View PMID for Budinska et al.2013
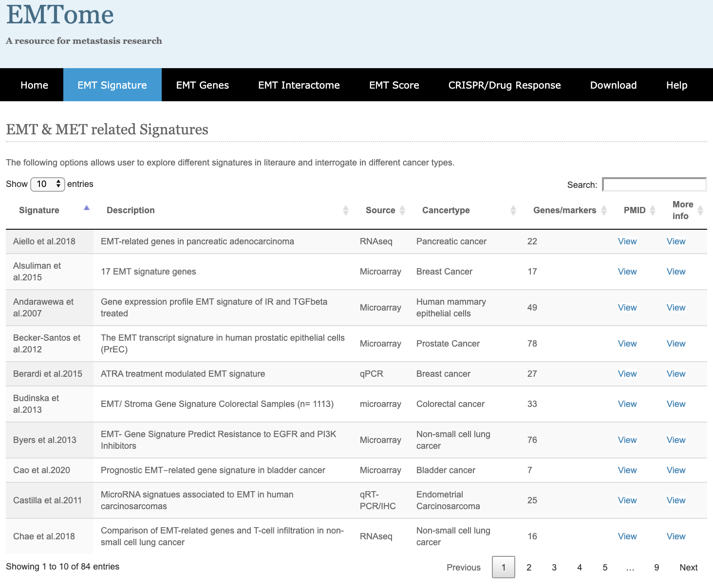 (627, 404)
